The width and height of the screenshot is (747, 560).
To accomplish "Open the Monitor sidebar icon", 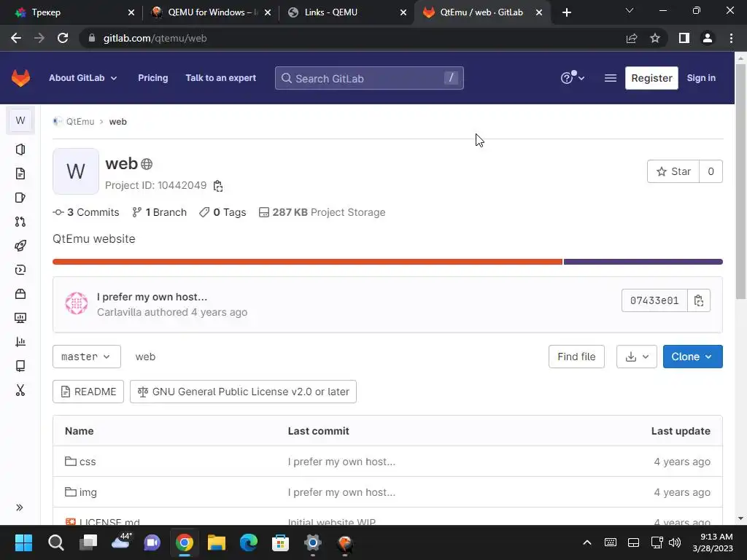I will [x=20, y=318].
